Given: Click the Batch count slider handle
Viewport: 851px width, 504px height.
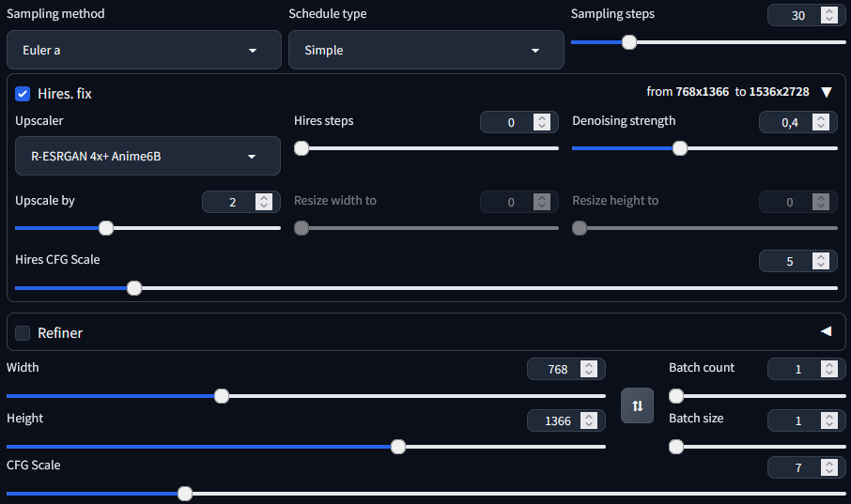Looking at the screenshot, I should coord(676,396).
